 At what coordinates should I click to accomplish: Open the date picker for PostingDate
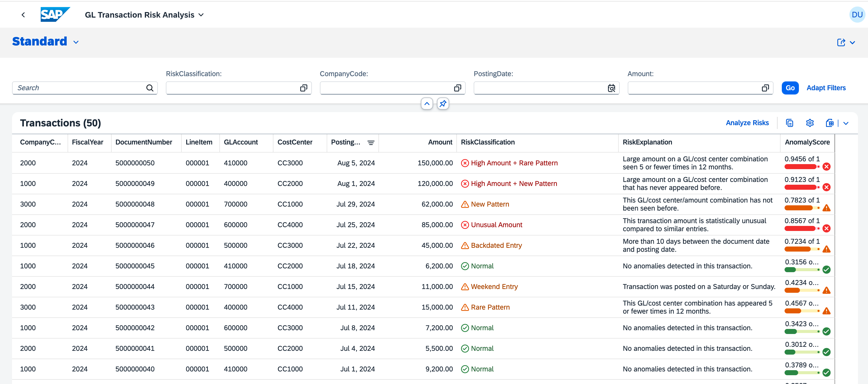click(x=612, y=88)
